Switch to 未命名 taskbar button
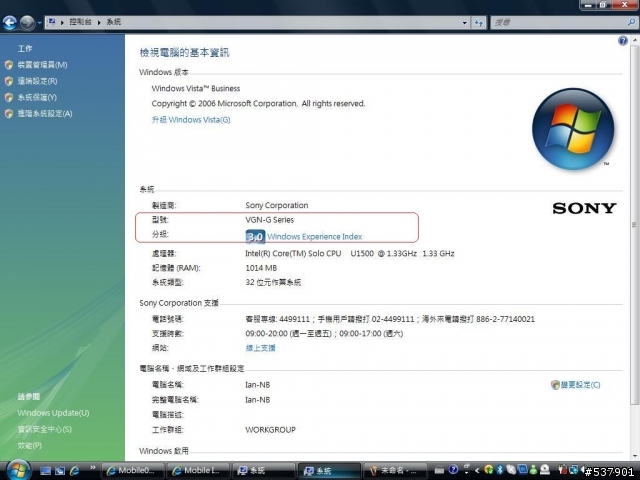The image size is (640, 480). point(395,471)
